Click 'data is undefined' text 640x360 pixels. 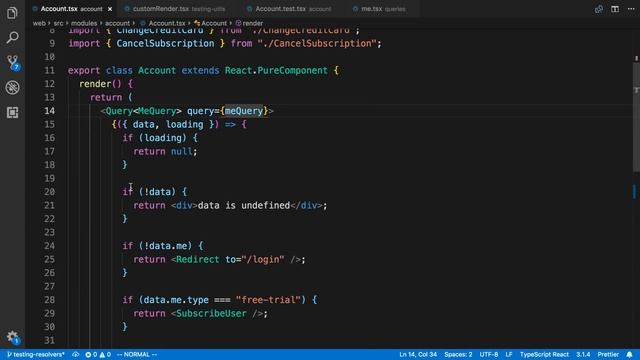244,205
